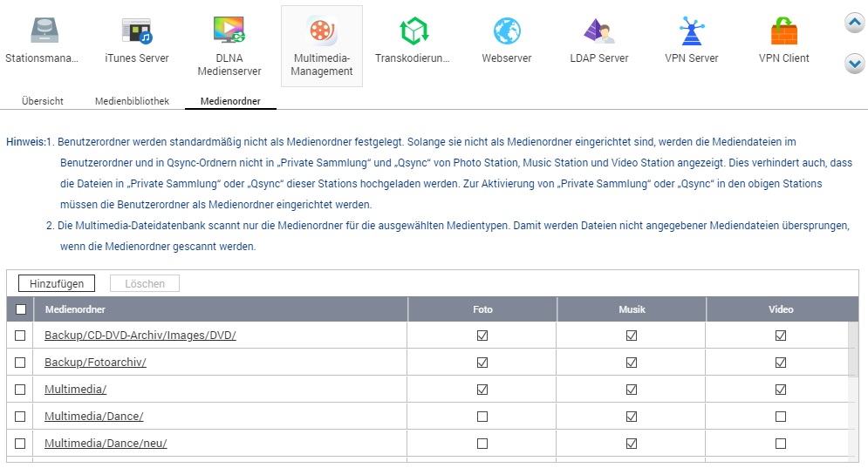Switch to the Medienbibliothek tab
Image resolution: width=868 pixels, height=468 pixels.
131,101
